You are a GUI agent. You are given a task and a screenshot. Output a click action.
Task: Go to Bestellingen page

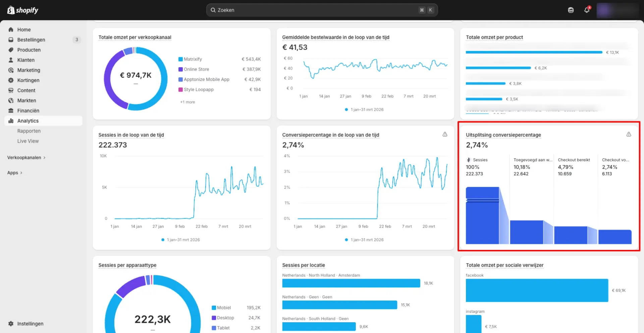coord(43,40)
